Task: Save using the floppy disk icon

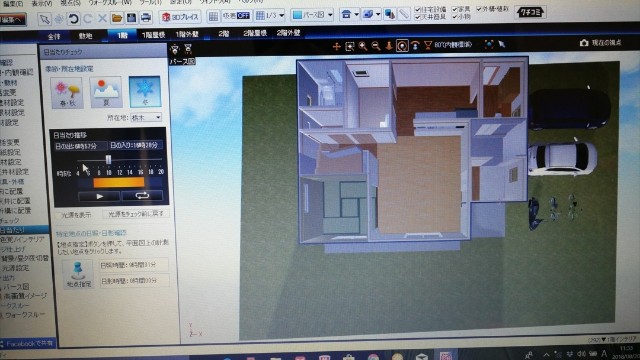Action: (x=131, y=18)
